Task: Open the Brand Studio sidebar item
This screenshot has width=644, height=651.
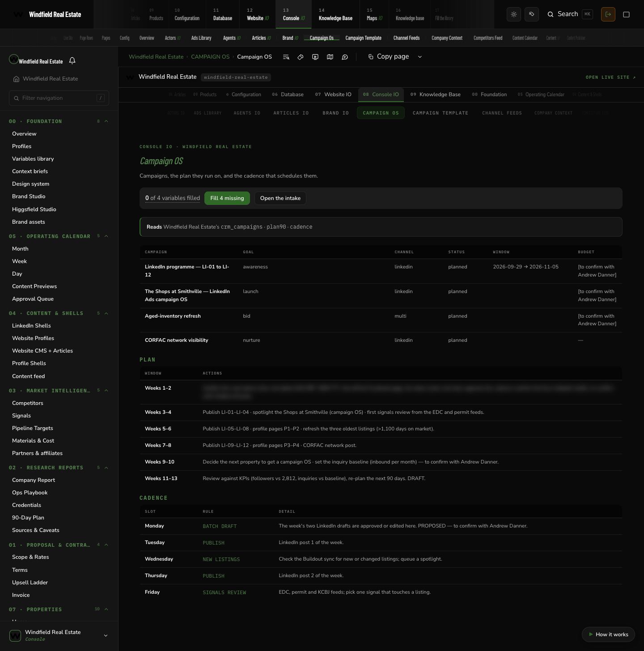Action: tap(29, 196)
